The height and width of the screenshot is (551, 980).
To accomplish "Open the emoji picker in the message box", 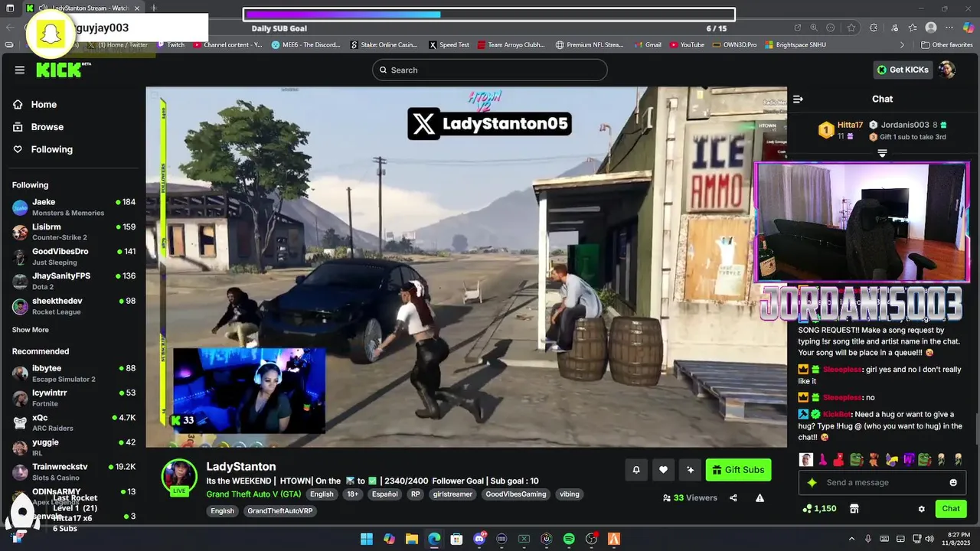I will (953, 483).
